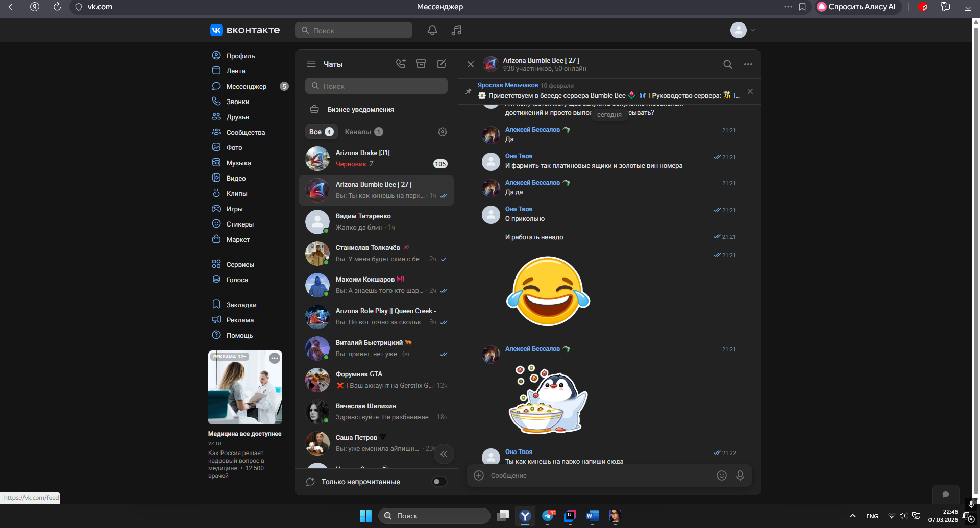This screenshot has height=528, width=980.
Task: Collapse the chat list with double chevron
Action: [x=444, y=454]
